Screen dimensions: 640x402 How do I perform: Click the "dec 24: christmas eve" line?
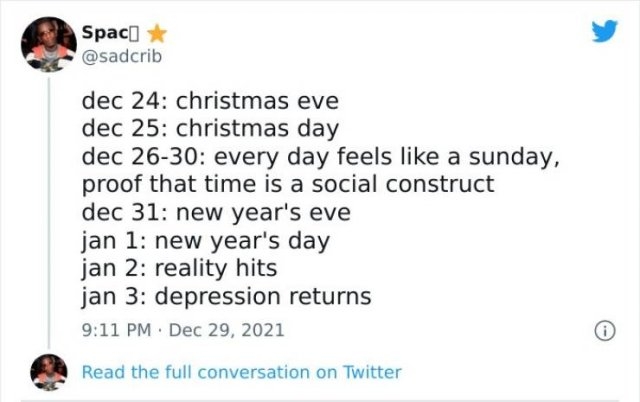tap(210, 101)
